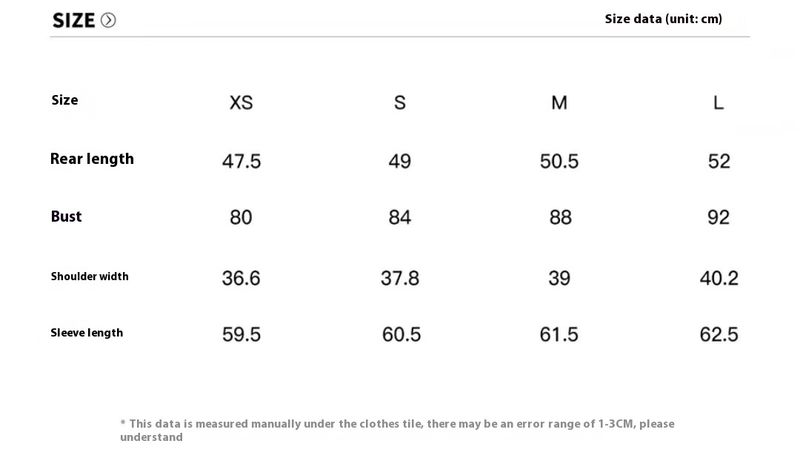
Task: Click the 'Shoulder width' row label
Action: point(90,276)
